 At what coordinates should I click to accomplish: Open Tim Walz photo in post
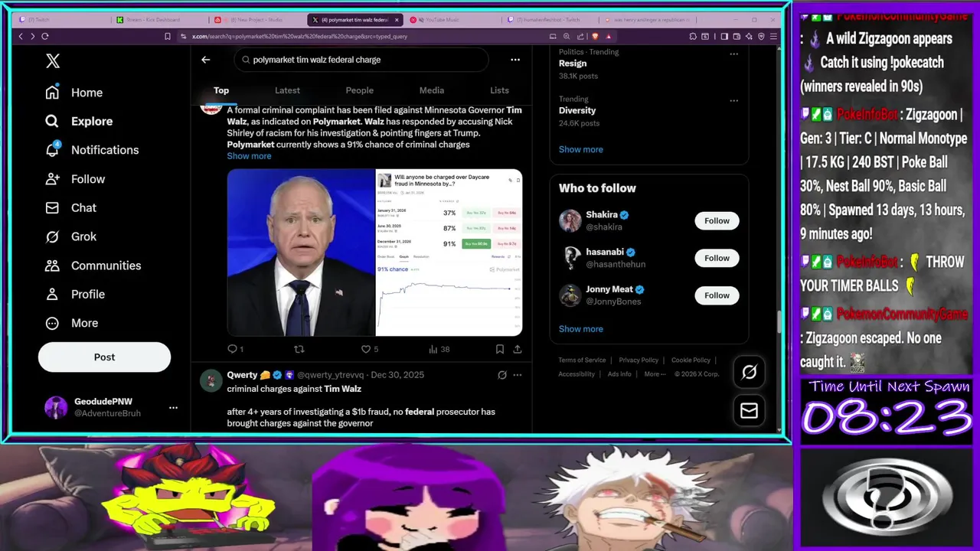pyautogui.click(x=301, y=253)
